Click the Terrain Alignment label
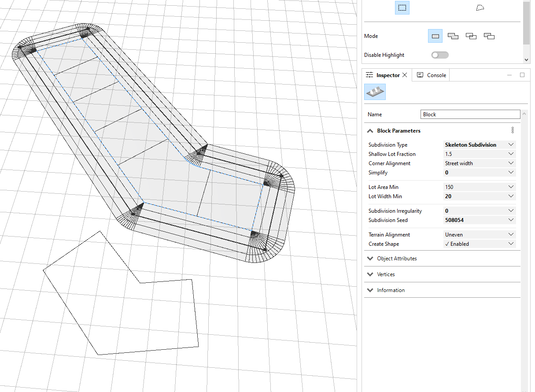 389,235
